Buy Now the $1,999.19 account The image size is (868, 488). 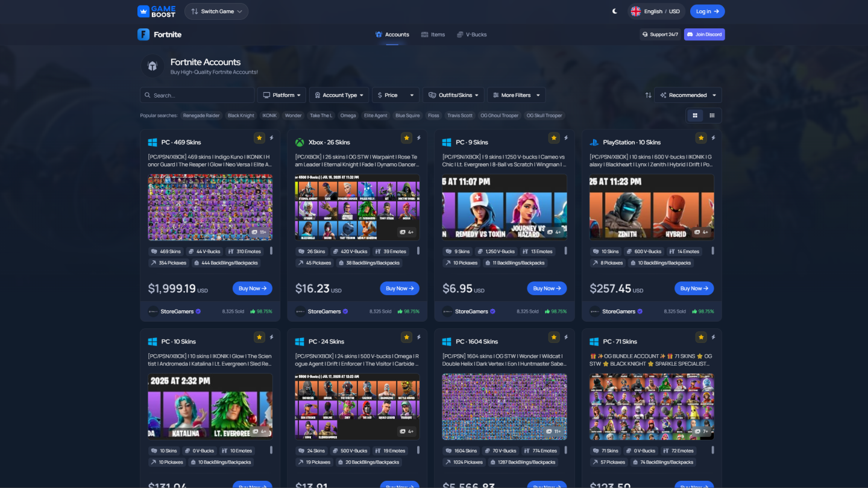[x=253, y=289]
